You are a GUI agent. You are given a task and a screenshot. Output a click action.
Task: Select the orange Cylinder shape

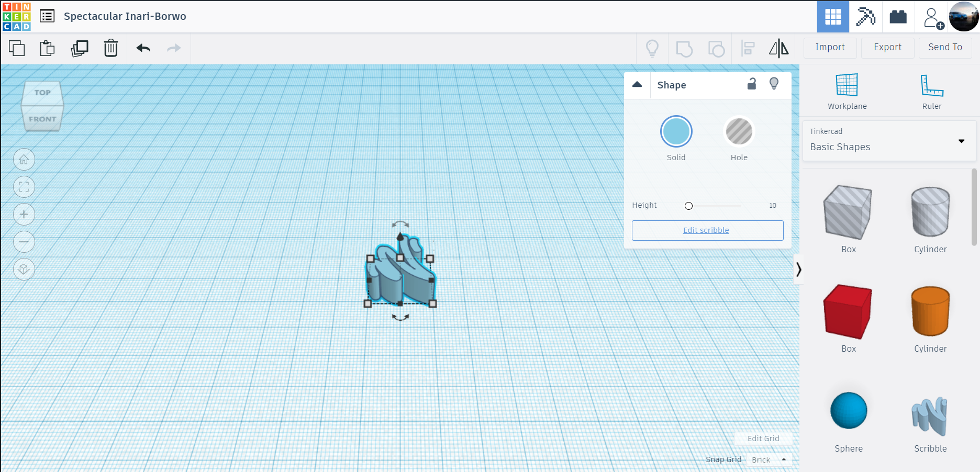pyautogui.click(x=930, y=312)
